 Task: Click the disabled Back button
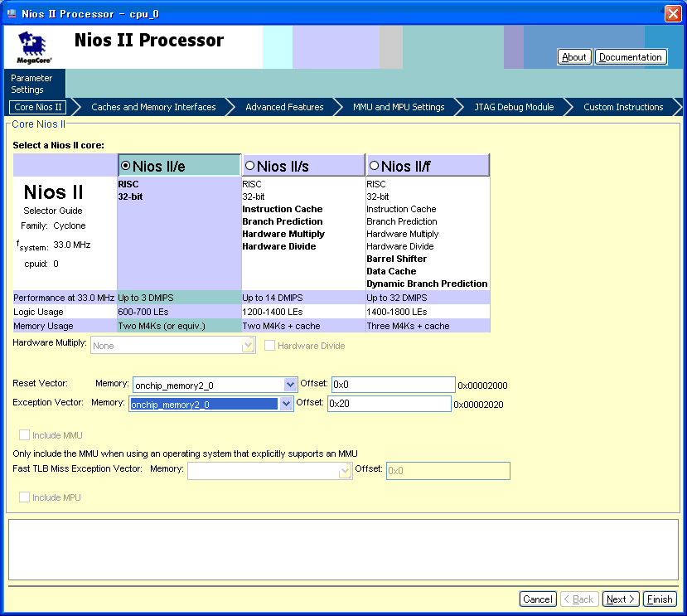coord(578,599)
